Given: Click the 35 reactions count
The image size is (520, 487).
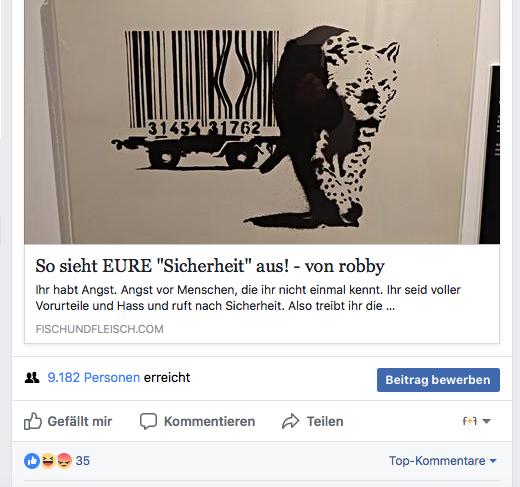Looking at the screenshot, I should pos(83,461).
